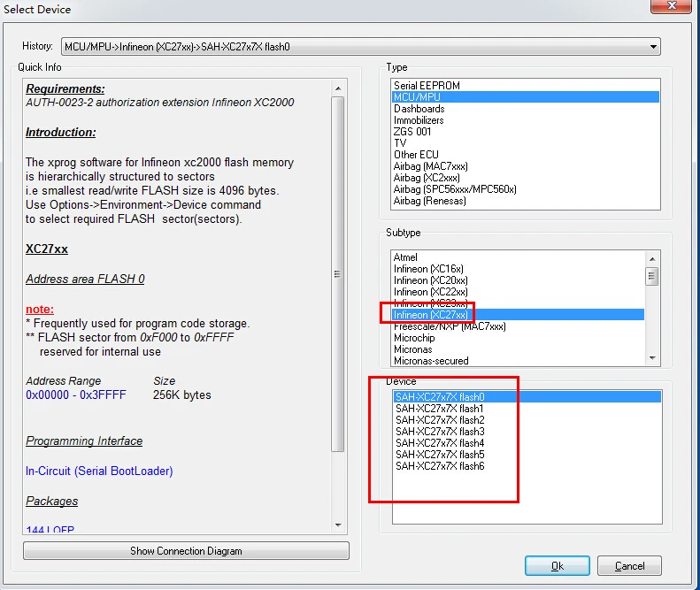Select Airbag (MAC7xxx) type
Viewport: 700px width, 590px height.
(x=526, y=166)
